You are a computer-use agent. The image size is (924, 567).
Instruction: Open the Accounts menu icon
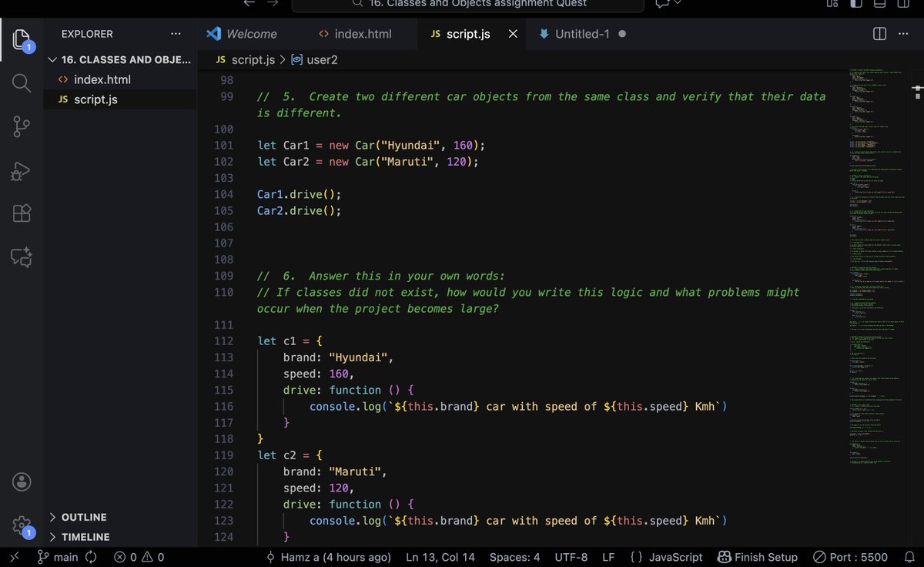pos(22,482)
